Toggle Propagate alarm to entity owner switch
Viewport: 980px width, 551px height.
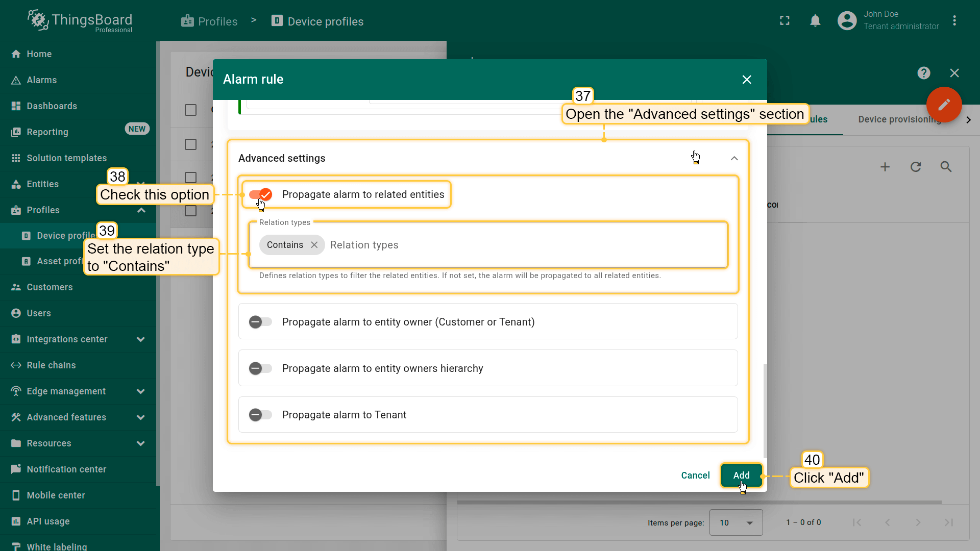coord(260,322)
